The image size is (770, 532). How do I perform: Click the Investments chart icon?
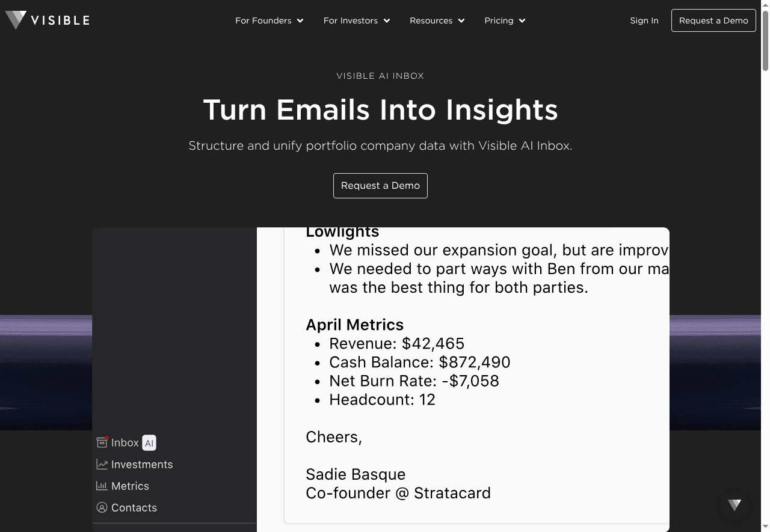102,465
